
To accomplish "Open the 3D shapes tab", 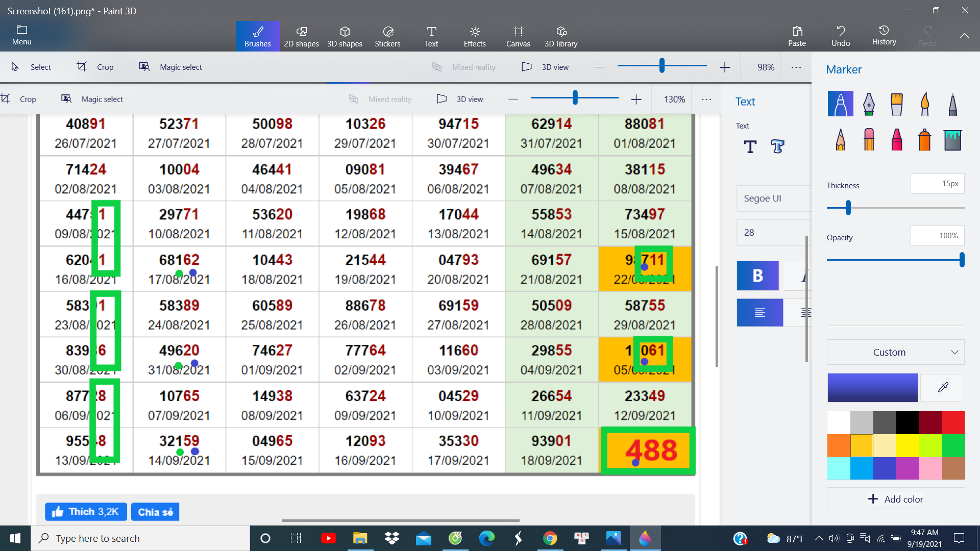I will pos(345,36).
